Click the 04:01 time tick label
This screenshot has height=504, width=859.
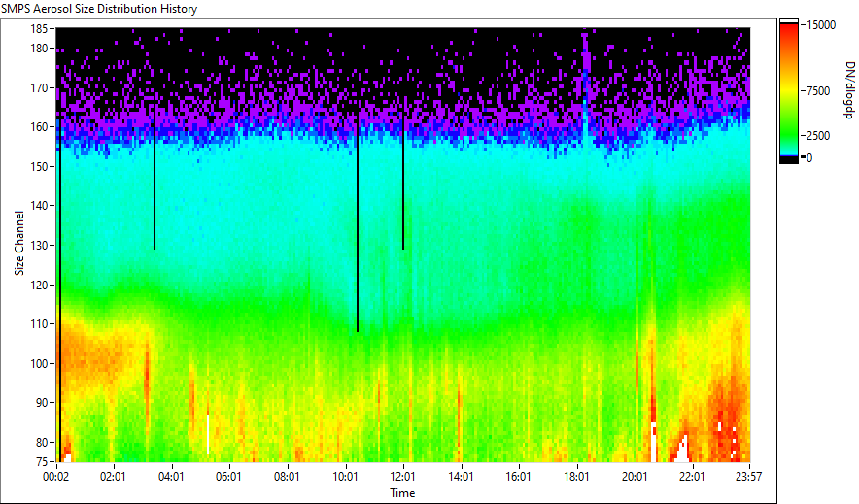(171, 477)
